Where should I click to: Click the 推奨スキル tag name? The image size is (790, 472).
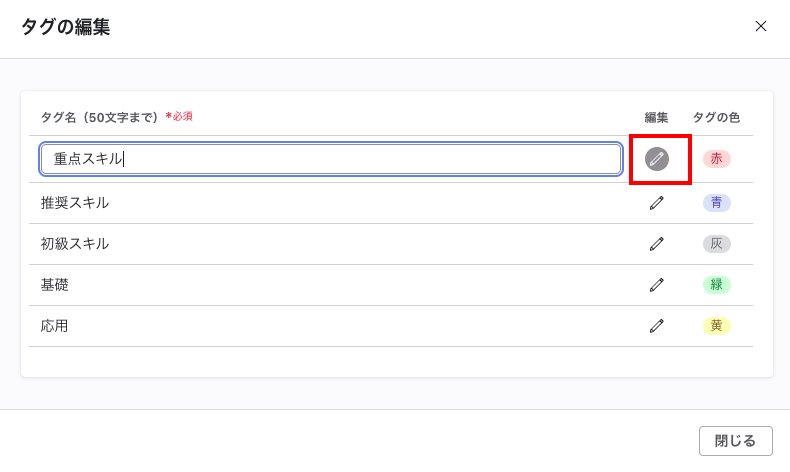[75, 203]
